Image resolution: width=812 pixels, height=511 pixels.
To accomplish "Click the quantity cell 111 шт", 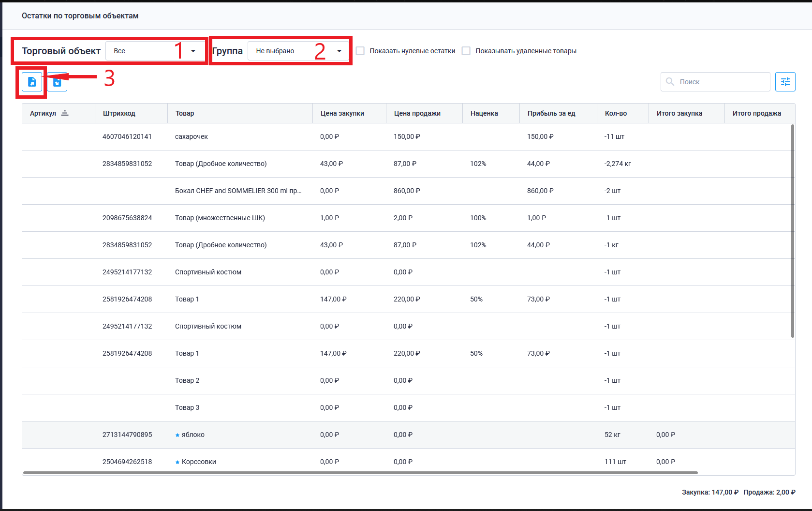I will [x=615, y=462].
